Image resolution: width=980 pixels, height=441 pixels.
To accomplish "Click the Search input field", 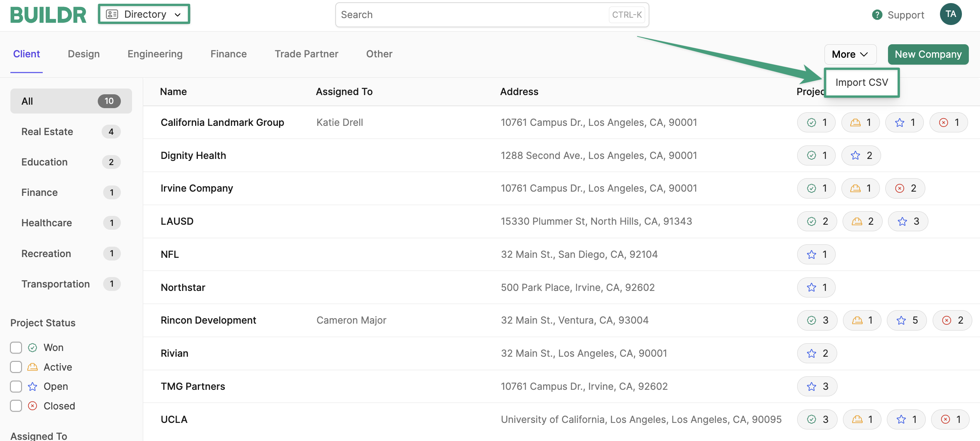I will pos(492,15).
